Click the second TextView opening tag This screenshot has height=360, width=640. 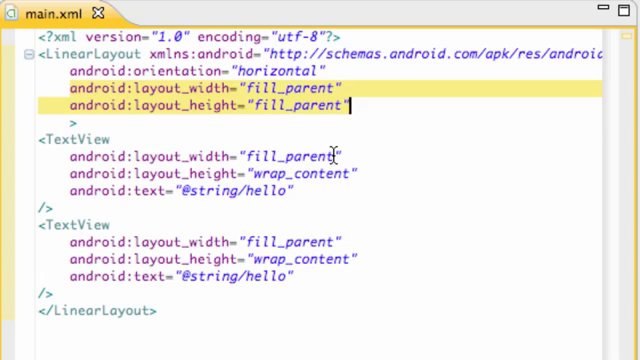[x=74, y=225]
